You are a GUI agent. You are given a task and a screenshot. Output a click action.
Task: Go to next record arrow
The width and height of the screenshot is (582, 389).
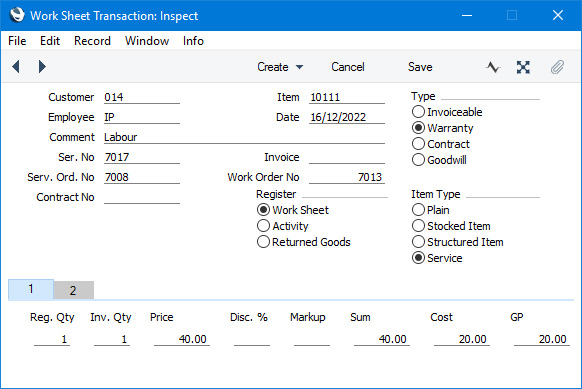(42, 67)
